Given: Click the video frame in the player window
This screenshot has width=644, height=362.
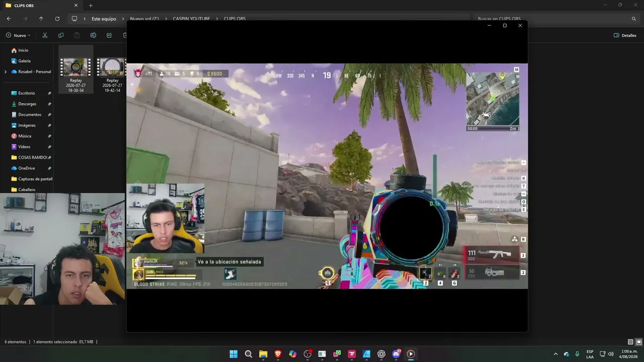Looking at the screenshot, I should (327, 176).
